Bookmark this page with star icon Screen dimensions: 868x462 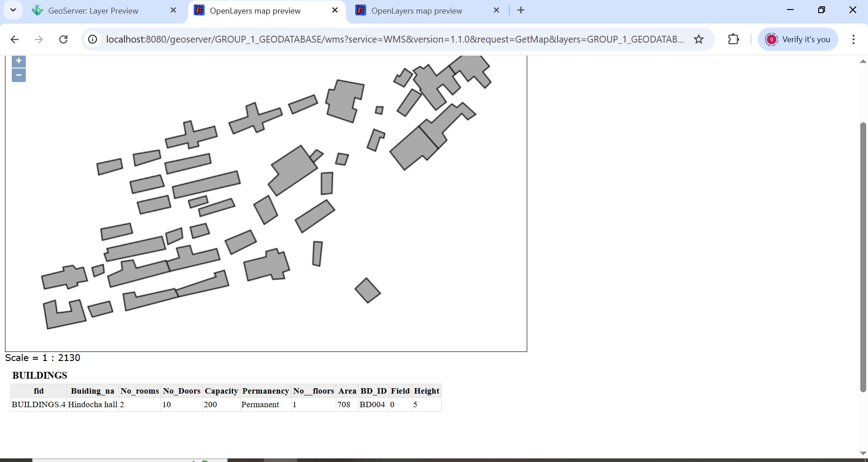[x=699, y=39]
